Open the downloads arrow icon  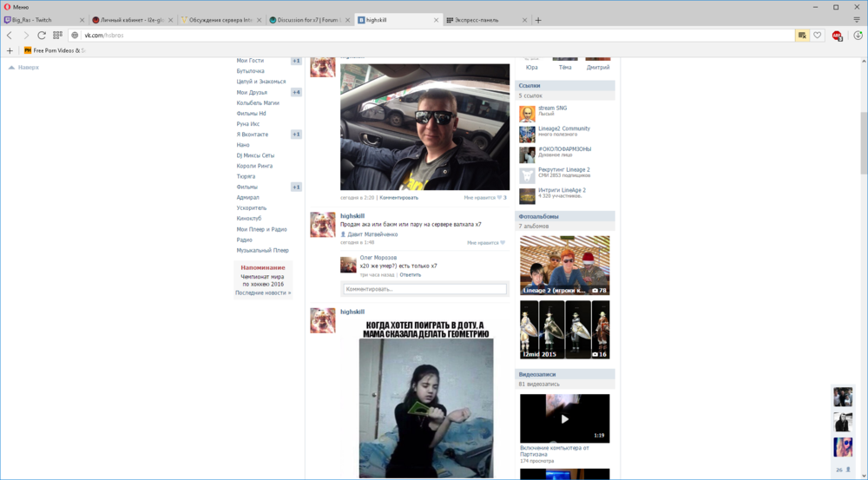pyautogui.click(x=858, y=36)
